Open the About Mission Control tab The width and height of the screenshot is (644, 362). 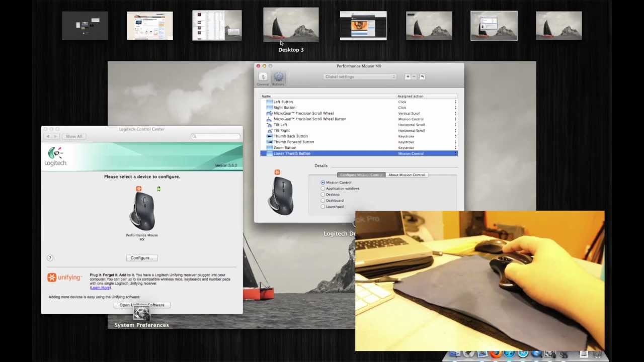(407, 175)
